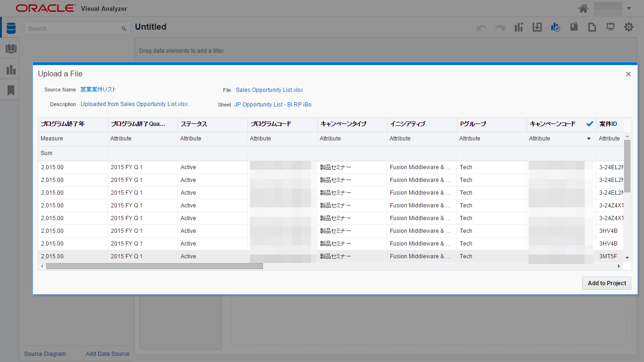Open the Data Sources panel in sidebar
The width and height of the screenshot is (644, 362).
[x=10, y=27]
